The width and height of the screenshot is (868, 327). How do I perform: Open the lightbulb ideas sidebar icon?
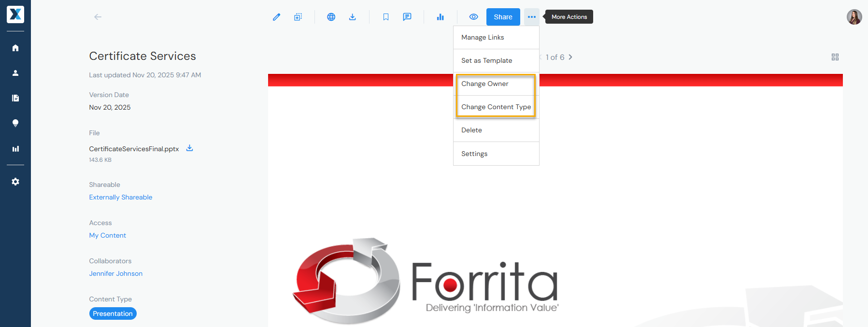click(15, 123)
